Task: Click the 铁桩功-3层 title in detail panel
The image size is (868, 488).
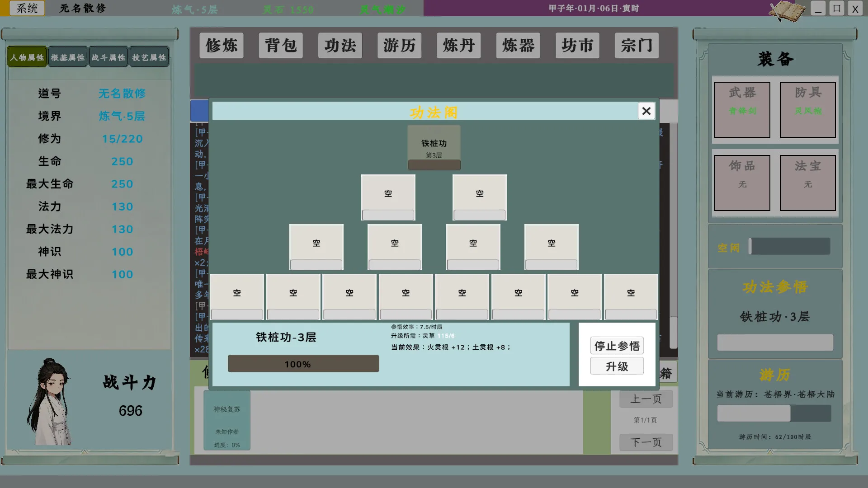Action: 286,337
